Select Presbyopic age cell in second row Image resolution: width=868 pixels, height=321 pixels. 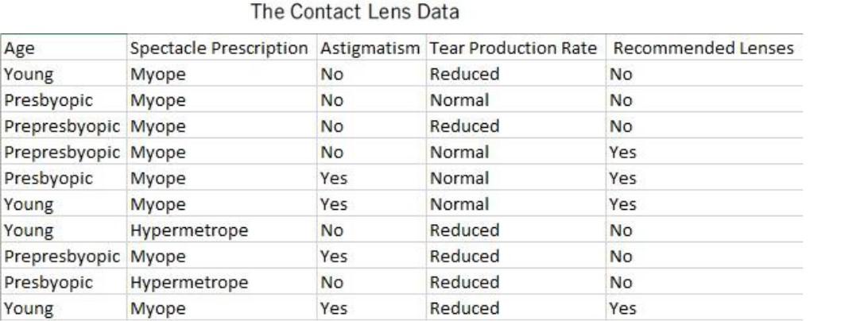coord(64,99)
